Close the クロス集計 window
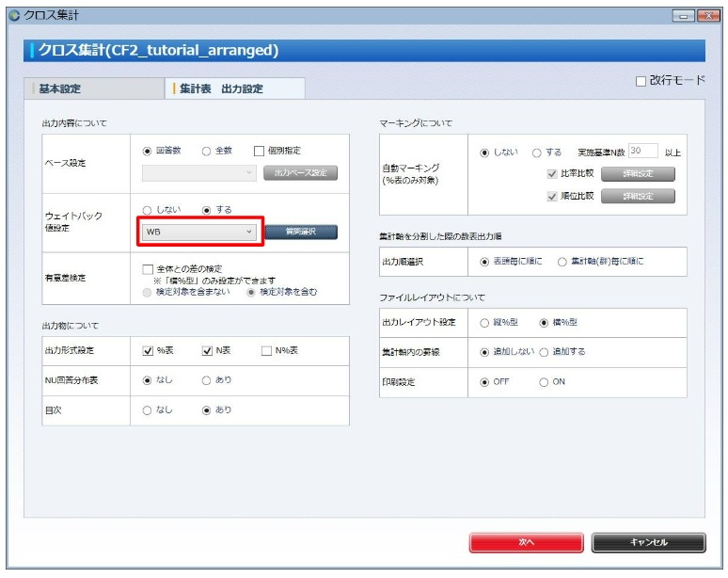The image size is (728, 578). tap(709, 16)
